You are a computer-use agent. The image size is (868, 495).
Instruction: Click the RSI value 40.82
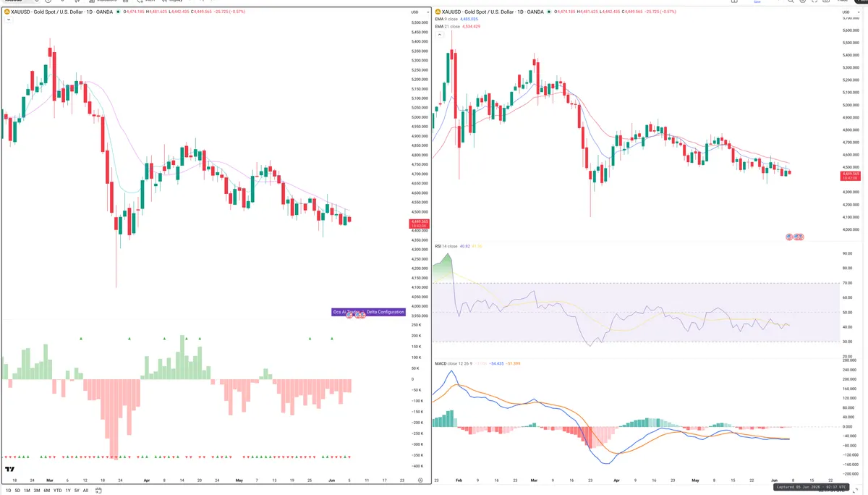[x=467, y=246]
